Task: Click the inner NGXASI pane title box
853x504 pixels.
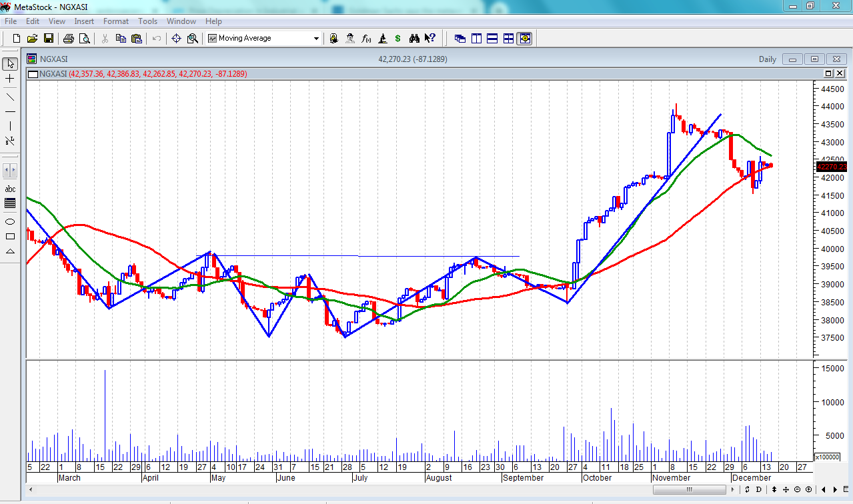Action: point(33,74)
